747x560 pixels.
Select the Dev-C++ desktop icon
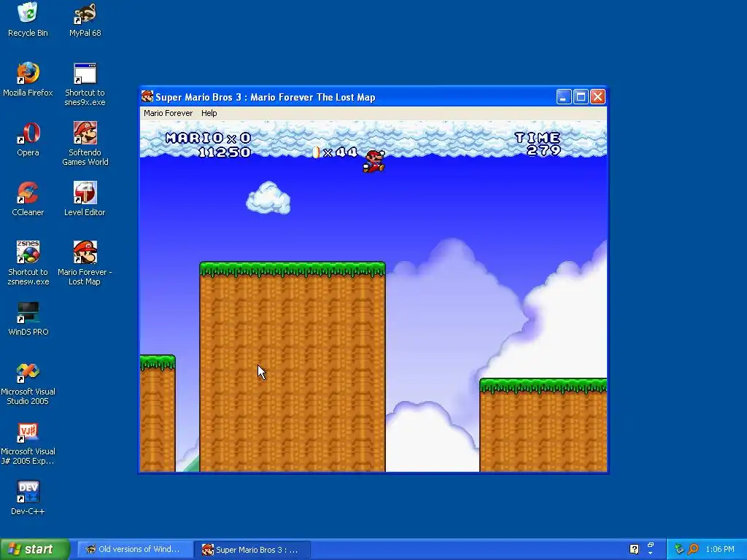28,498
